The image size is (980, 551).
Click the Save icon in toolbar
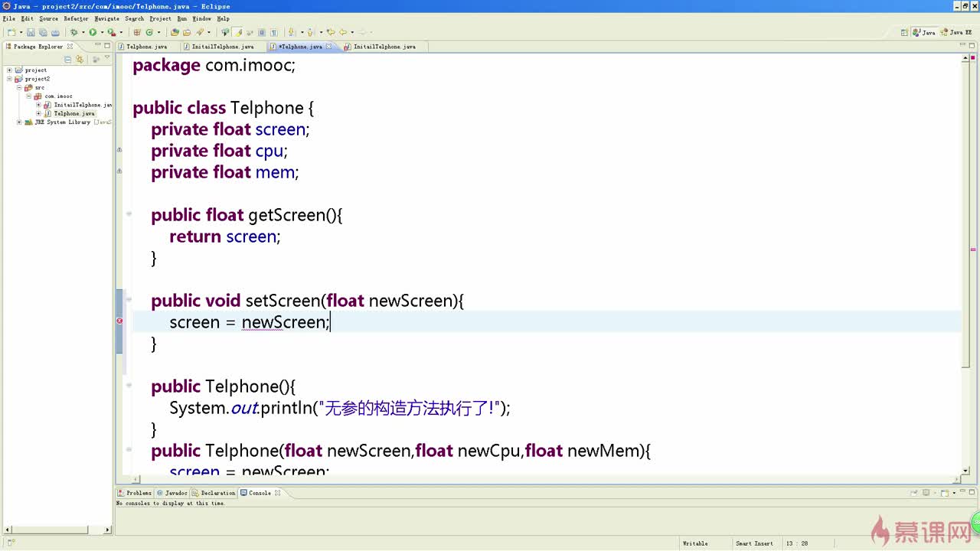[31, 32]
